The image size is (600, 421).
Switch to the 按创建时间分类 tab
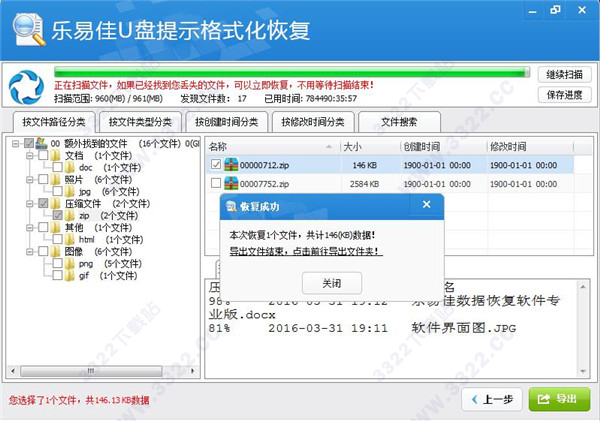[227, 122]
